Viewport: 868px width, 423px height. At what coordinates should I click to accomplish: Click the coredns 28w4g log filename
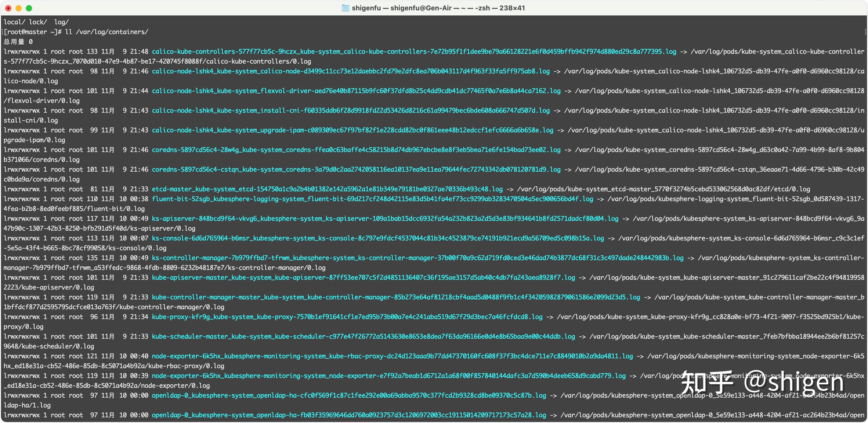coord(356,150)
